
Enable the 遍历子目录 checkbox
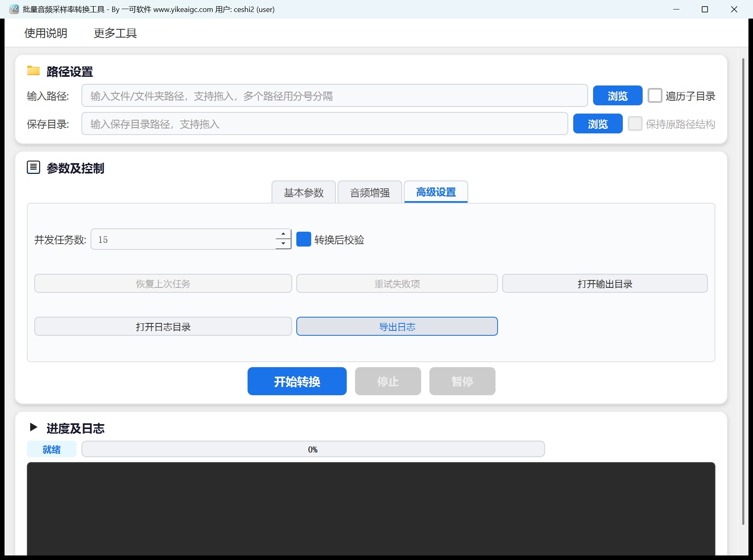(x=655, y=96)
